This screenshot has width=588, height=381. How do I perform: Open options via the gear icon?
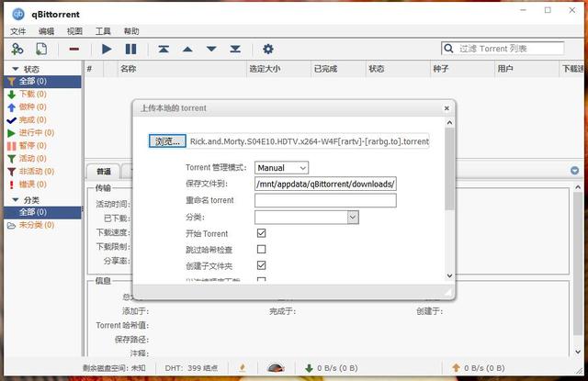[268, 49]
